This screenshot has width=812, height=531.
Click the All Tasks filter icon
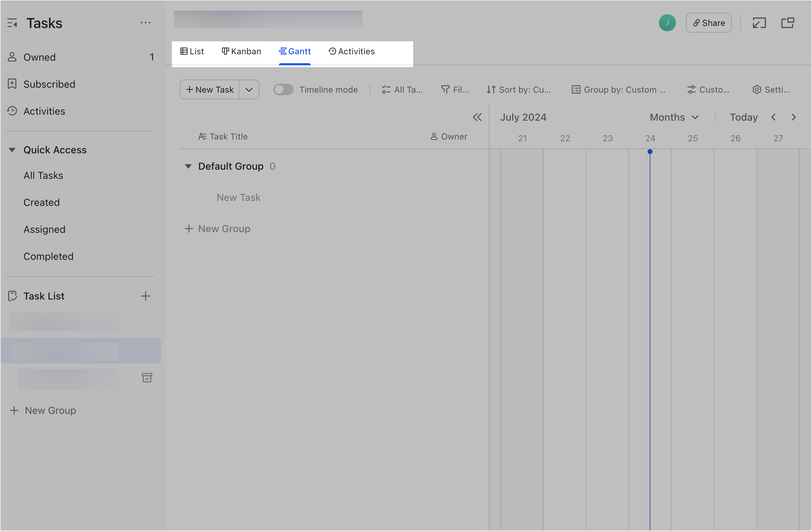click(x=386, y=89)
